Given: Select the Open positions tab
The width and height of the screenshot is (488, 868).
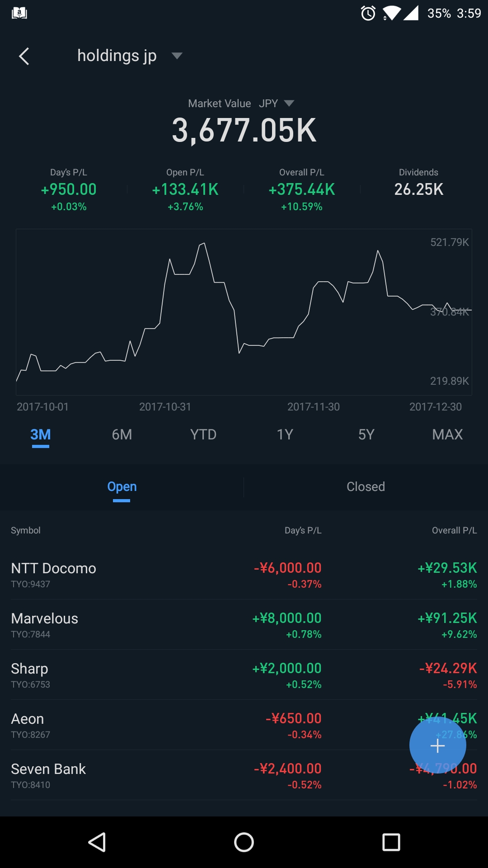Looking at the screenshot, I should tap(122, 487).
